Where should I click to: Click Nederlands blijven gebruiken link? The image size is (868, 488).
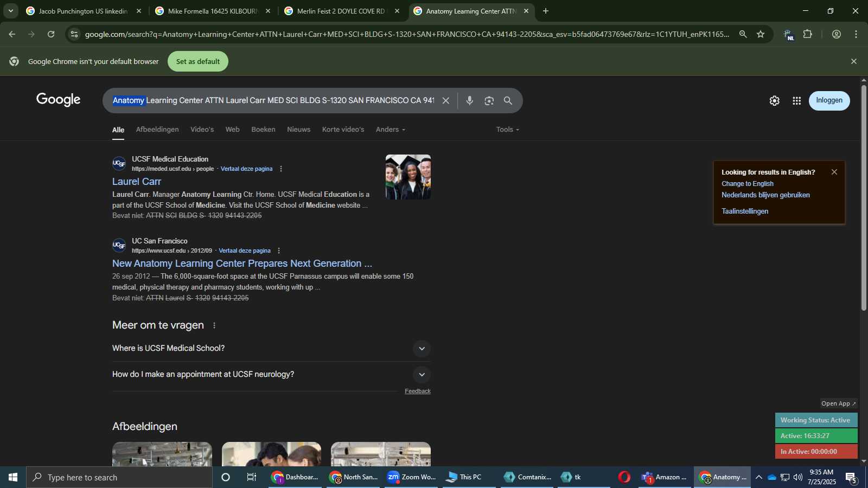pyautogui.click(x=765, y=195)
